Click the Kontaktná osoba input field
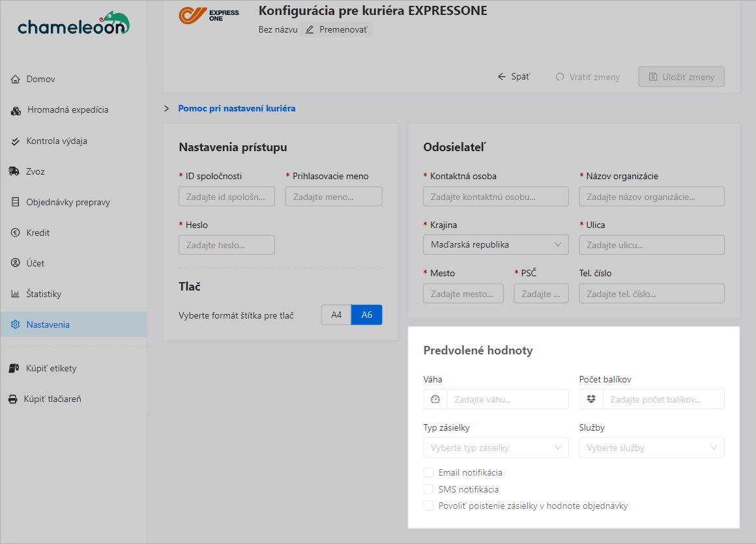Viewport: 756px width, 544px height. click(495, 196)
